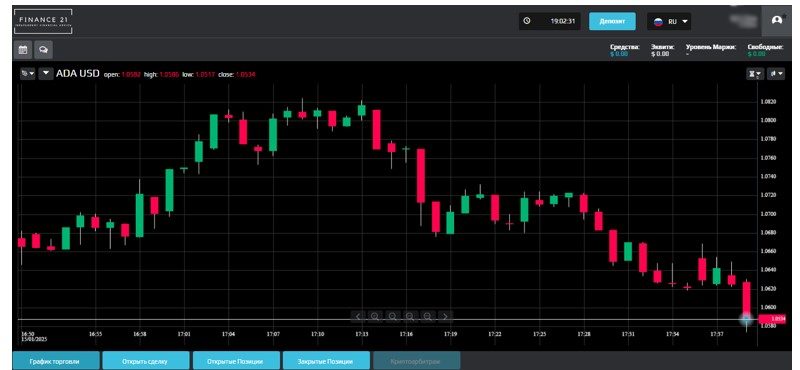This screenshot has height=370, width=800.
Task: Click the Уровень Маржи label
Action: (x=711, y=47)
